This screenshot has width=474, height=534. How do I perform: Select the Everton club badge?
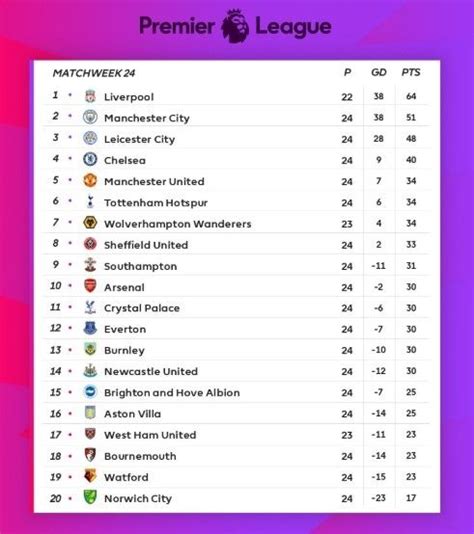click(x=90, y=328)
